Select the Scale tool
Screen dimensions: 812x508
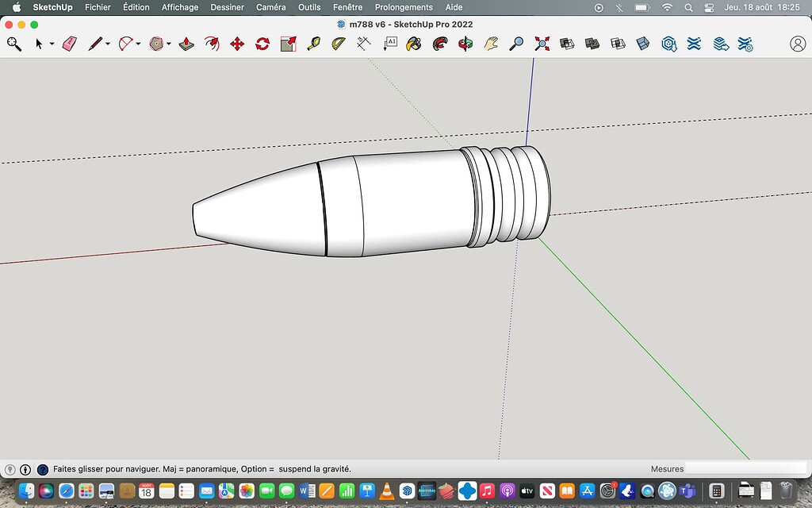[x=287, y=44]
